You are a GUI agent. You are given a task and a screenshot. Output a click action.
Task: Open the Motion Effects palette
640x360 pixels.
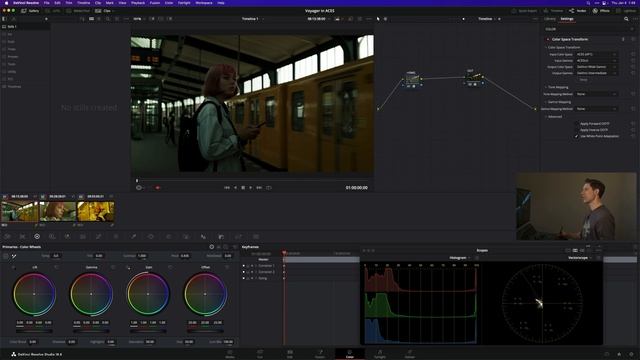[83, 237]
